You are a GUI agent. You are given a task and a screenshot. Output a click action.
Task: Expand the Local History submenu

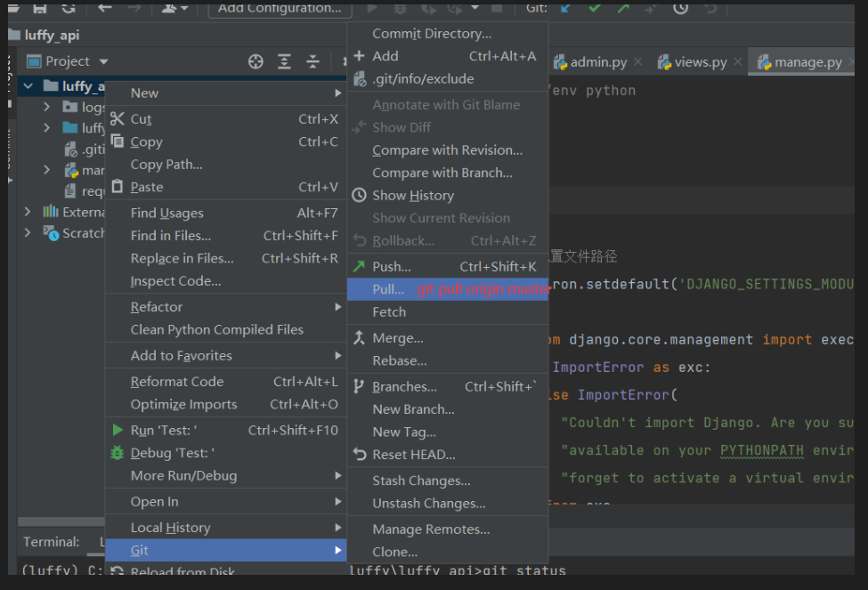pos(225,528)
